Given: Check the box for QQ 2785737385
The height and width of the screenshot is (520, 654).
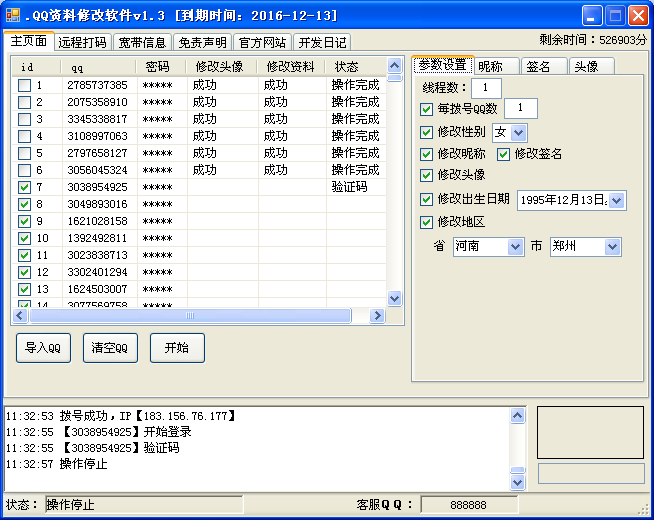Looking at the screenshot, I should (25, 85).
